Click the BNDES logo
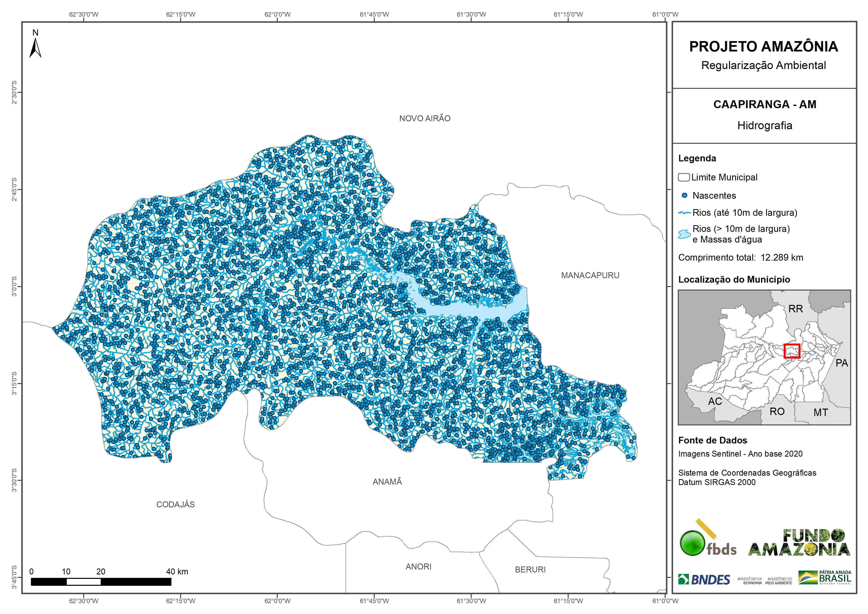 (x=704, y=580)
